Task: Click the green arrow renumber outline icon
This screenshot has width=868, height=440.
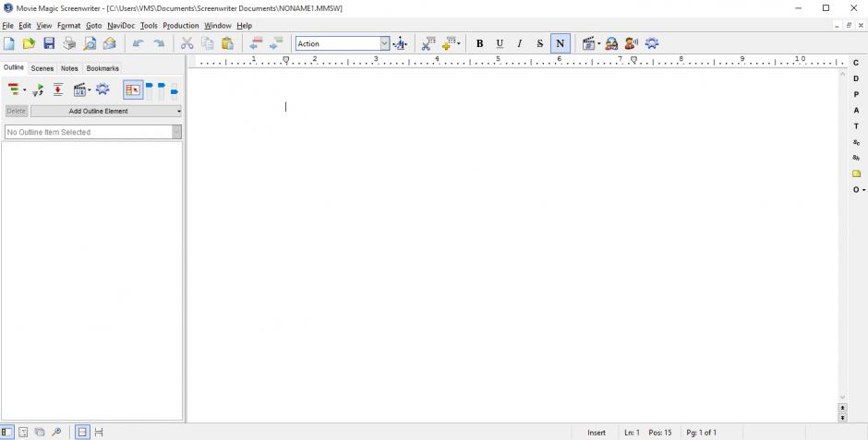Action: (38, 89)
